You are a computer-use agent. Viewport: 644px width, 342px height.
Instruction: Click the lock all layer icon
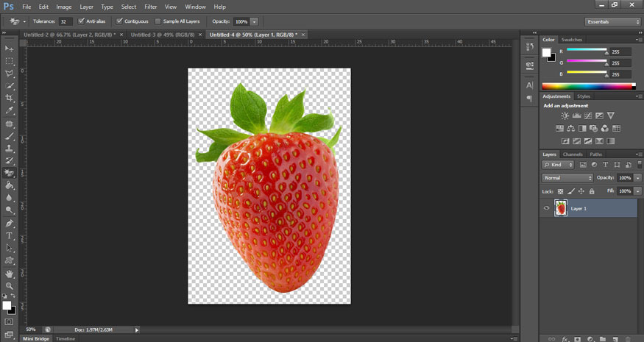tap(592, 191)
